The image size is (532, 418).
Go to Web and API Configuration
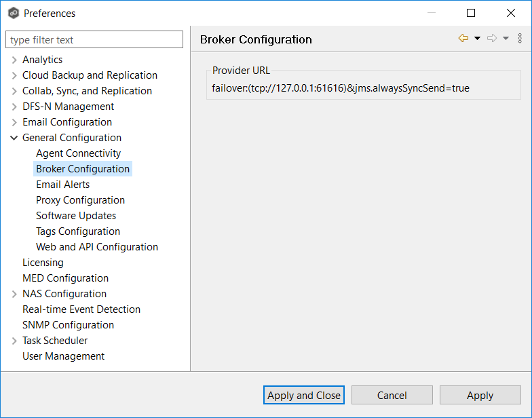pyautogui.click(x=97, y=247)
